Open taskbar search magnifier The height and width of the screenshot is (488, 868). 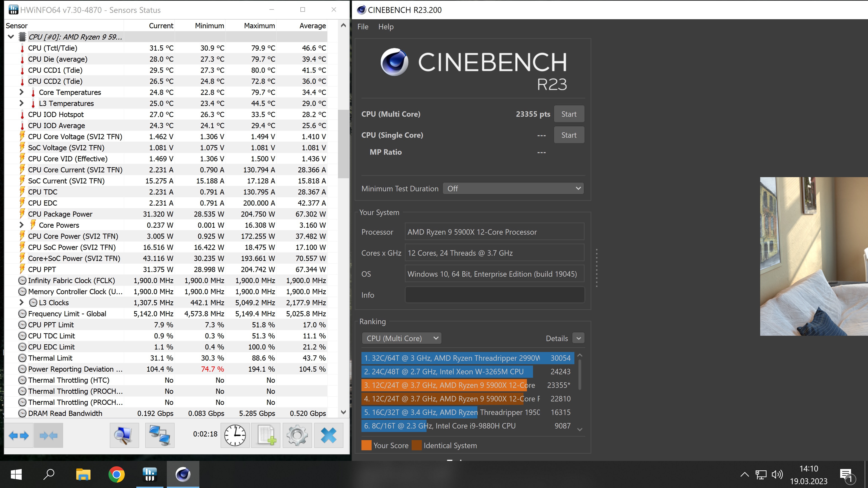click(49, 474)
